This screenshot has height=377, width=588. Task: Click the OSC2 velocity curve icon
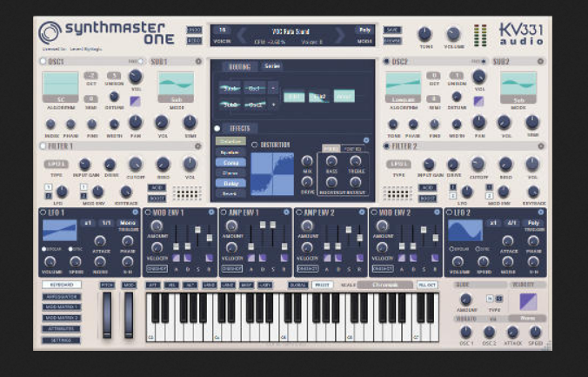point(478,101)
